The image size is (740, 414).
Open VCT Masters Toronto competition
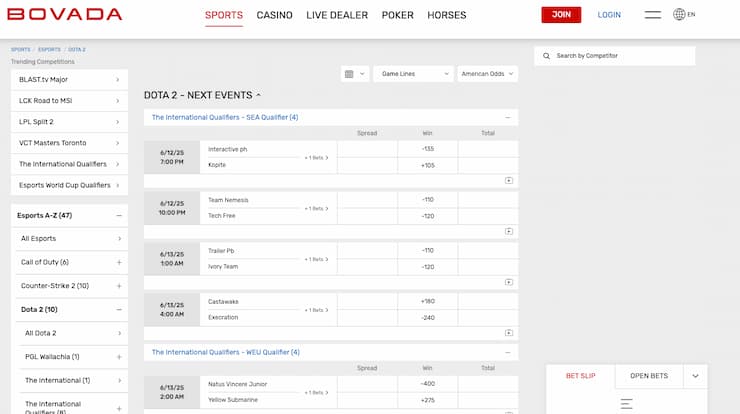click(69, 143)
